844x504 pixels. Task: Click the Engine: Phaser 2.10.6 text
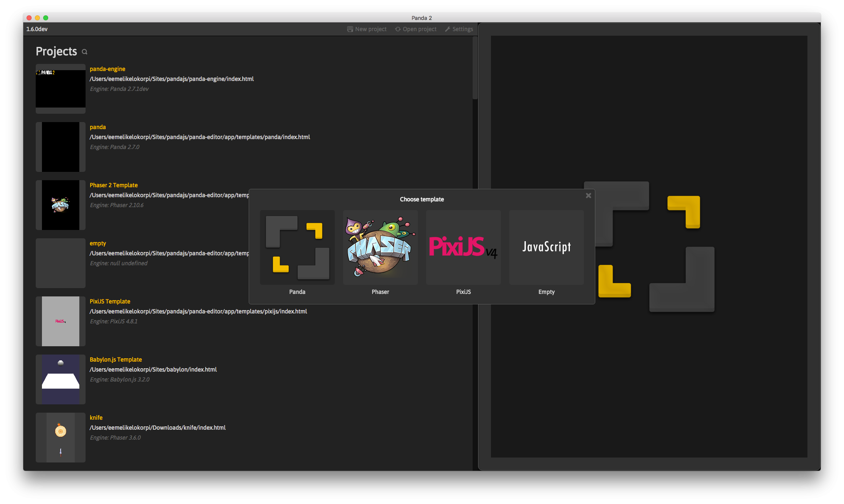coord(117,205)
